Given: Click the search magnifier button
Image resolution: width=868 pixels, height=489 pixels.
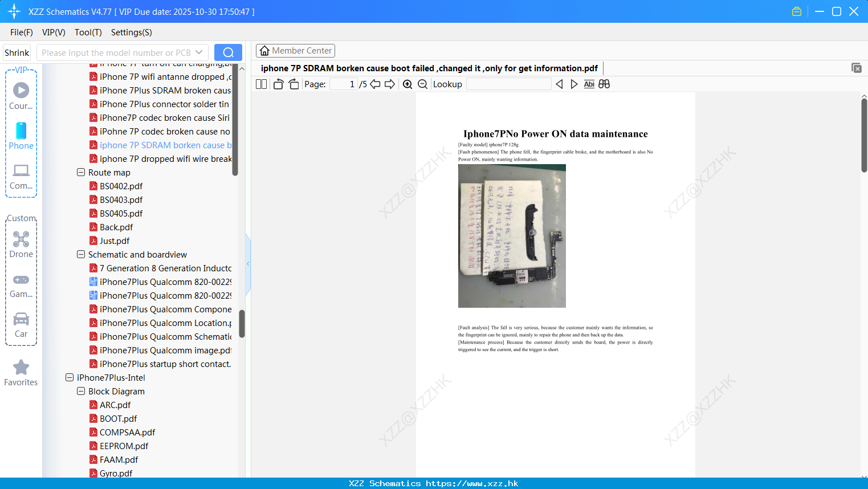Looking at the screenshot, I should [x=228, y=52].
